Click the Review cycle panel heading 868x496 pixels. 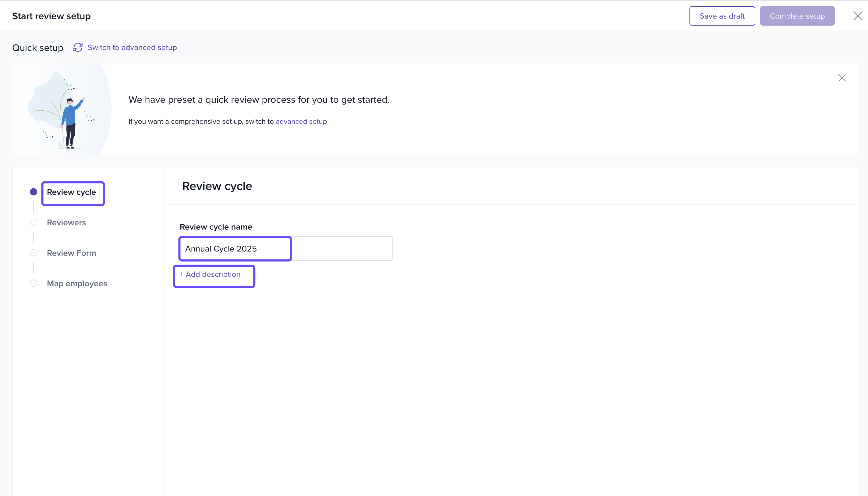pos(217,186)
